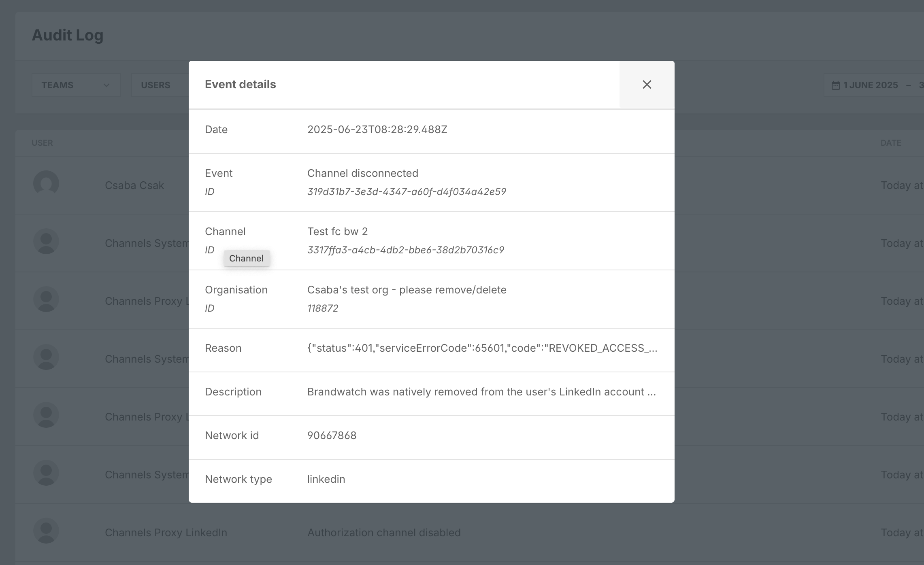Click the USER column header
This screenshot has height=565, width=924.
pos(42,143)
